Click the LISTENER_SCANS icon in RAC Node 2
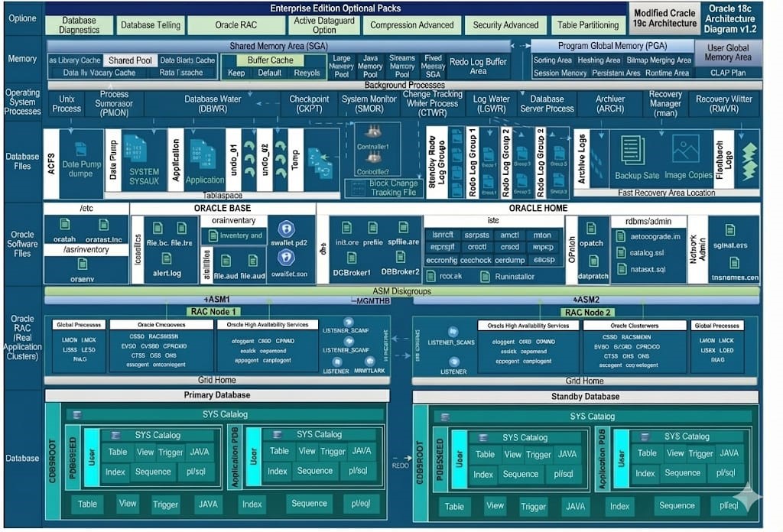The width and height of the screenshot is (783, 532). point(453,332)
